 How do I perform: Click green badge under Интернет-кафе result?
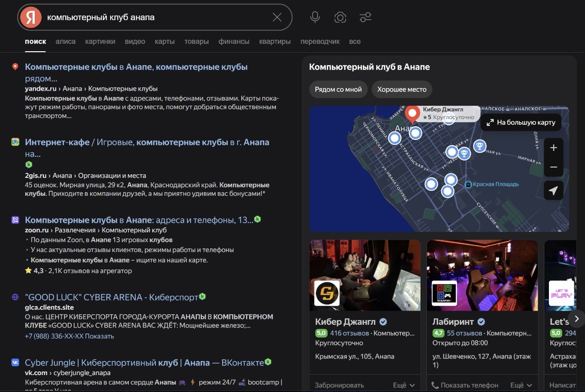[x=29, y=165]
